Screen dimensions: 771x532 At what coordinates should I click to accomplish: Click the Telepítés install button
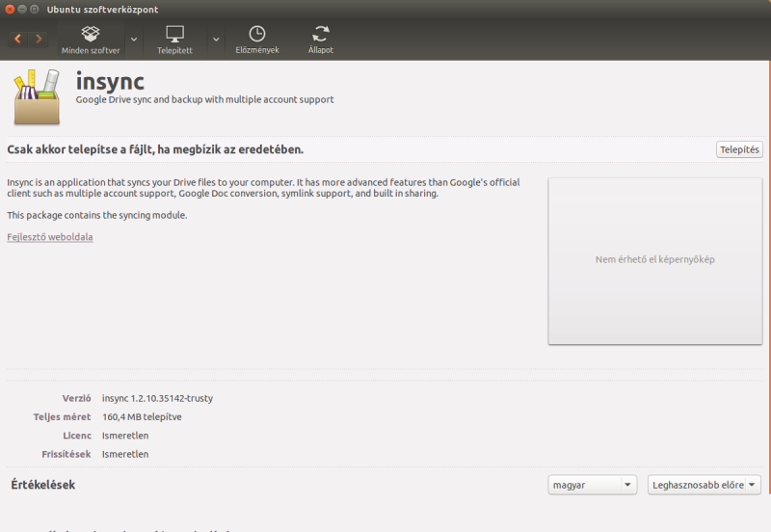[739, 149]
